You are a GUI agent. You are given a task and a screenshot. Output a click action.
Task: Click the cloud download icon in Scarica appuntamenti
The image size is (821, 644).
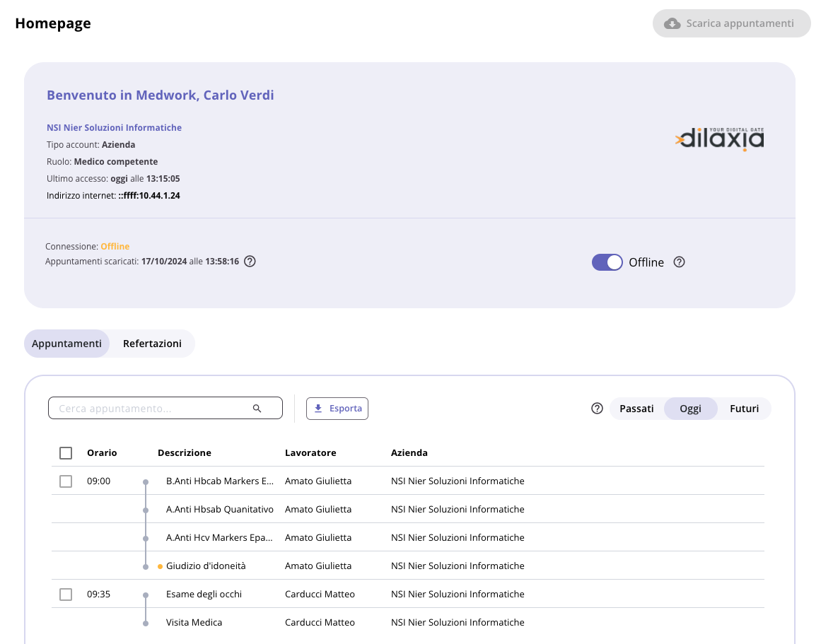671,23
